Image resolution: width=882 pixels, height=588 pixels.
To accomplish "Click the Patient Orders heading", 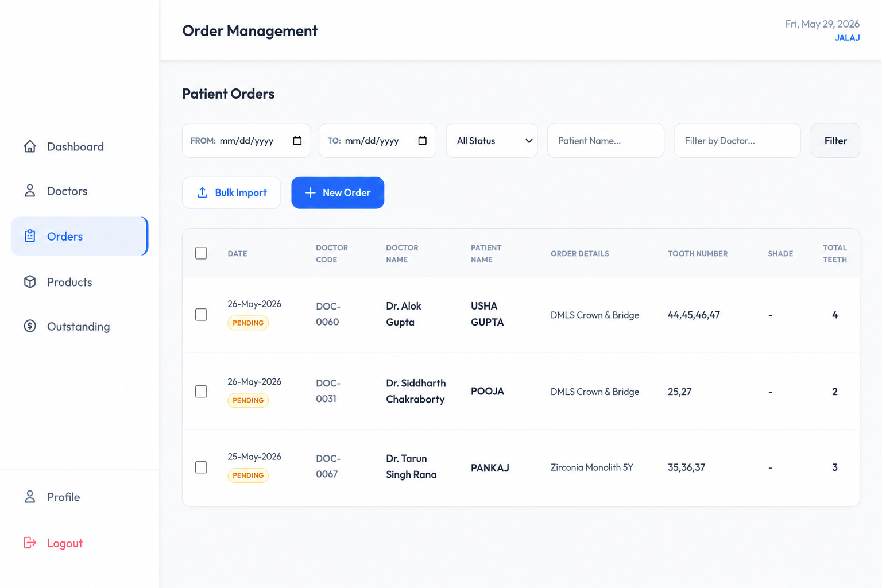I will pos(229,94).
